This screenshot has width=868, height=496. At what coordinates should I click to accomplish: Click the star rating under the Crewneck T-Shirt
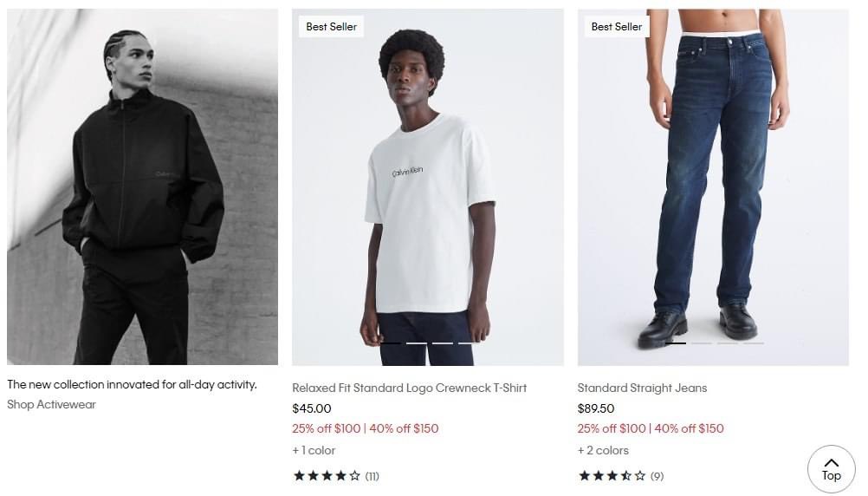pos(327,476)
